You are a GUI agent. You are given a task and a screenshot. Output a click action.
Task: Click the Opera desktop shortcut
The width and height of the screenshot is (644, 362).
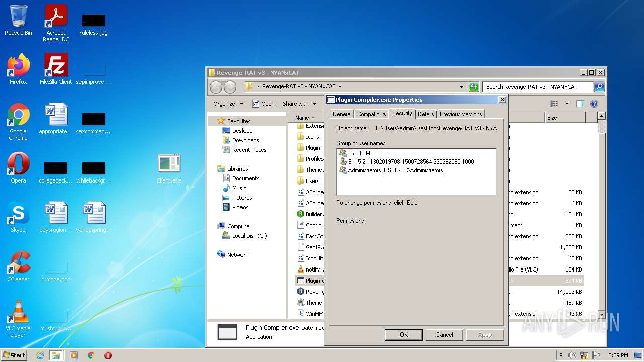point(18,168)
